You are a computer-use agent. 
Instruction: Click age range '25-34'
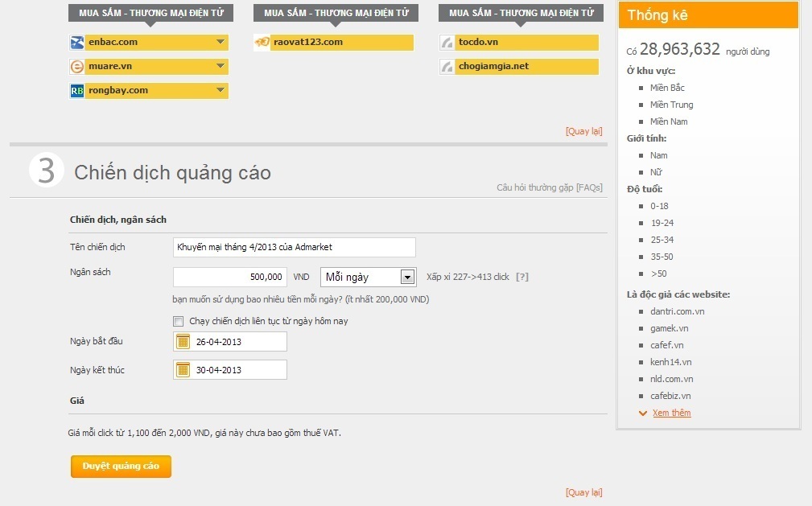coord(662,240)
